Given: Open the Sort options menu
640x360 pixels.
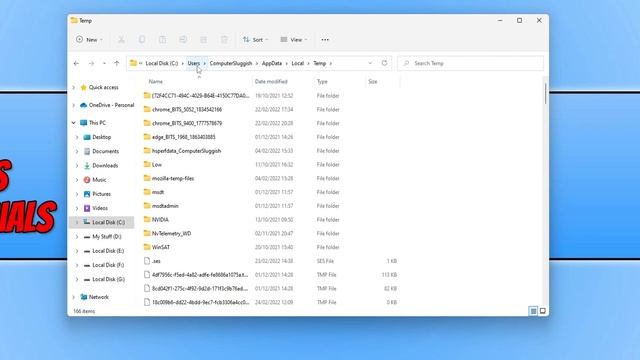Looking at the screenshot, I should pyautogui.click(x=256, y=40).
